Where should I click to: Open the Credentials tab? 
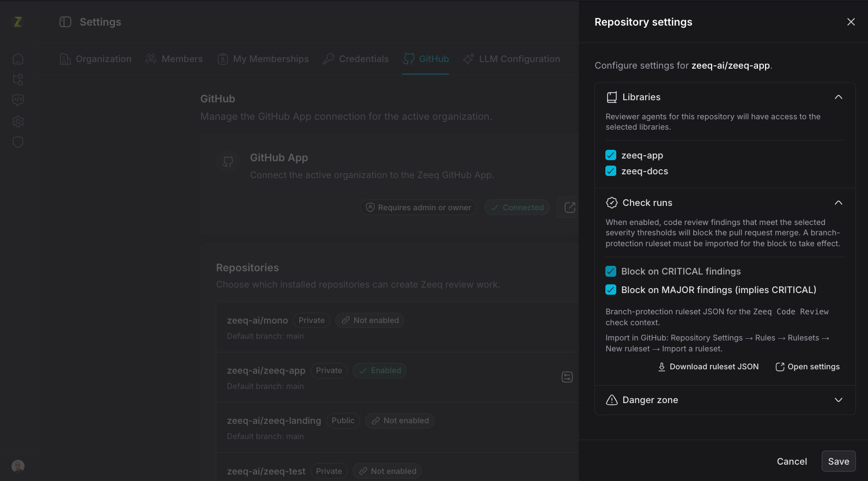(x=356, y=59)
